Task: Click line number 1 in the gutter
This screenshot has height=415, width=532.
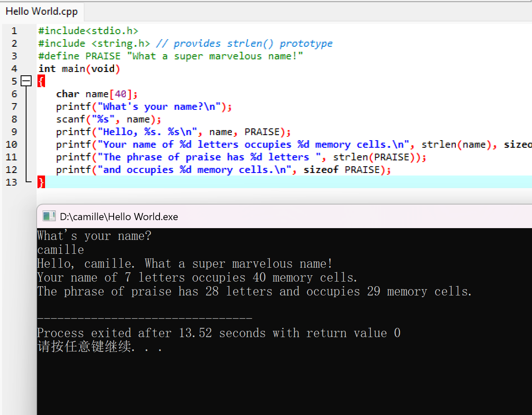Action: click(14, 31)
